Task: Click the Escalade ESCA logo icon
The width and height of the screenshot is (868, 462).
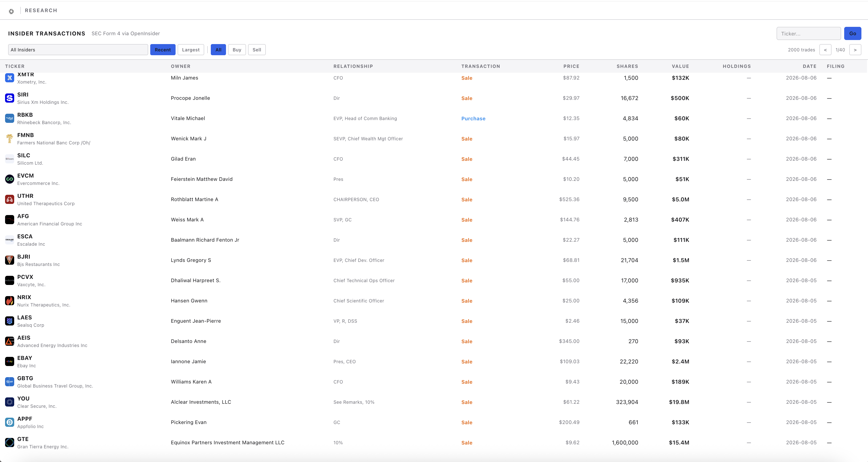Action: (x=9, y=240)
